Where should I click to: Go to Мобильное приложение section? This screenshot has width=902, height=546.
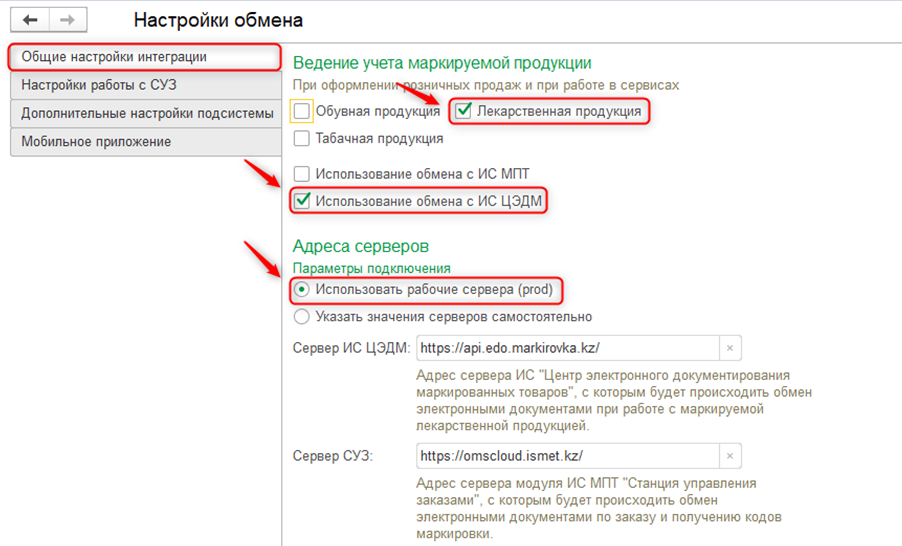pos(142,142)
